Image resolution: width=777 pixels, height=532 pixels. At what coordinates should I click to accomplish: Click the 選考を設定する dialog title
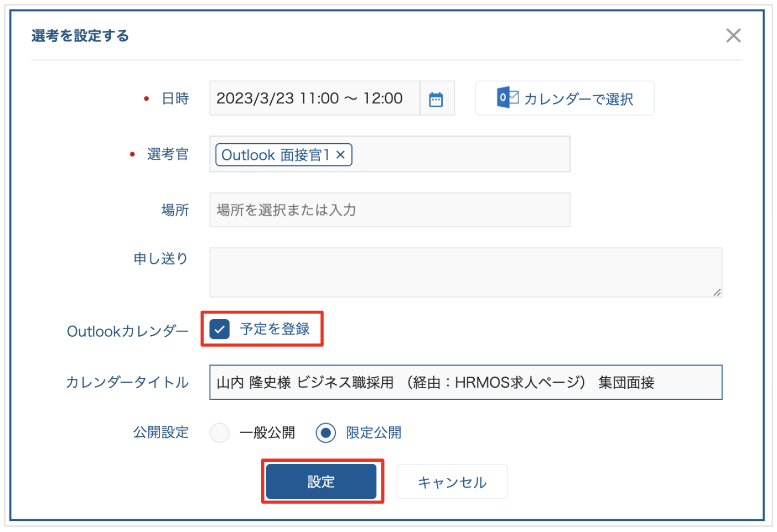click(80, 36)
